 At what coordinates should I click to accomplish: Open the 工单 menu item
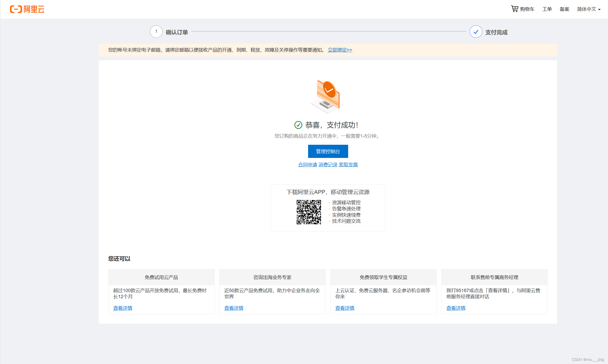[x=547, y=9]
